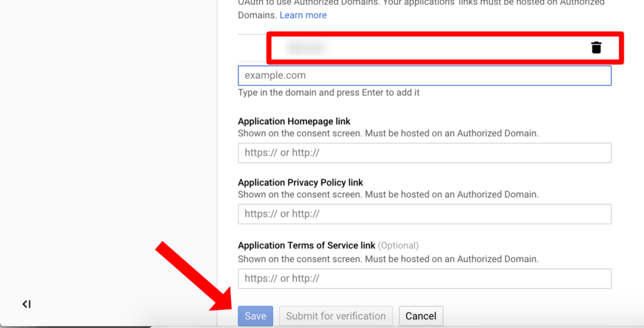This screenshot has height=328, width=644.
Task: Click the helper text under Application Homepage link
Action: 388,133
